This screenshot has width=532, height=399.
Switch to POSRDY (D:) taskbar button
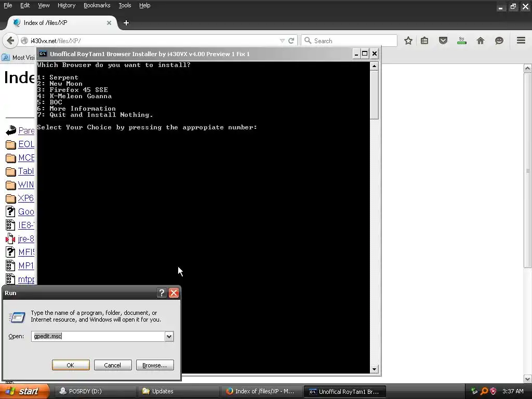[x=95, y=391]
